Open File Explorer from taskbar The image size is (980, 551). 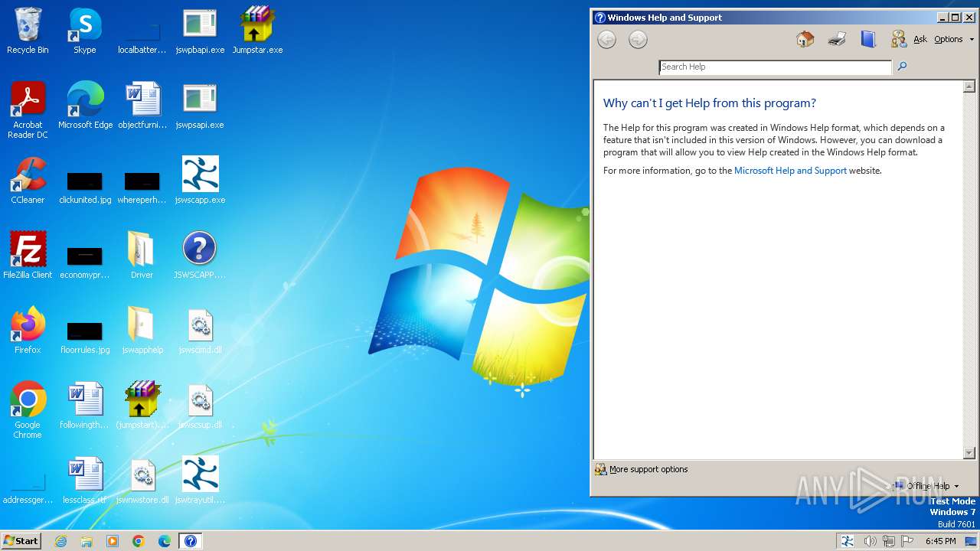[87, 541]
